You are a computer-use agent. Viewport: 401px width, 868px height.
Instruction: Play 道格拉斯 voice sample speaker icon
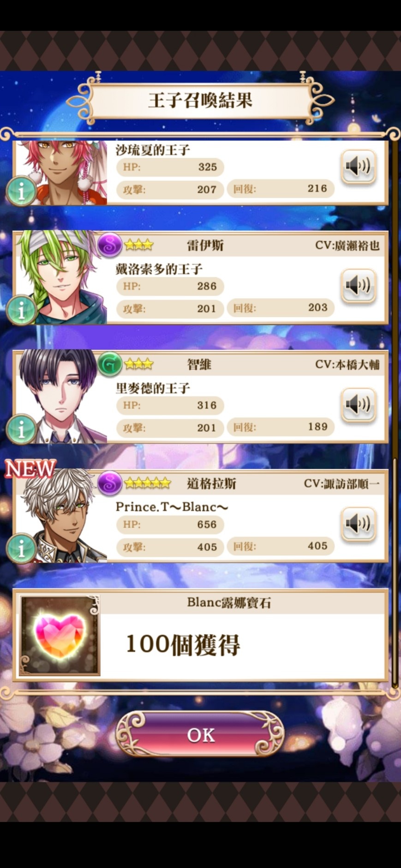tap(359, 524)
